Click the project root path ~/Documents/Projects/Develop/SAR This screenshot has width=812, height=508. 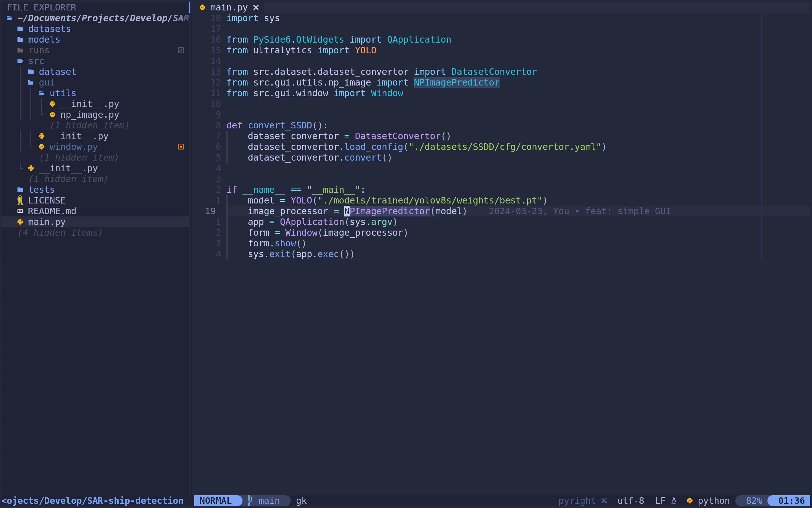tap(103, 18)
